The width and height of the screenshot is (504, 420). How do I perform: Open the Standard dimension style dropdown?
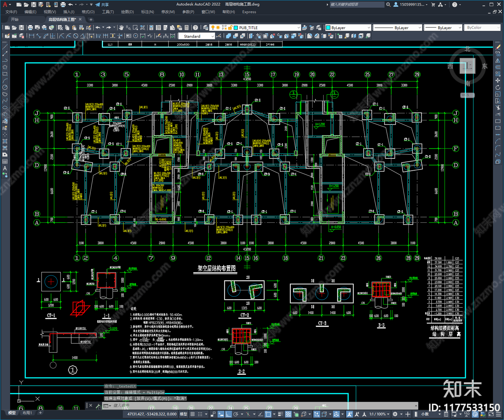(213, 36)
